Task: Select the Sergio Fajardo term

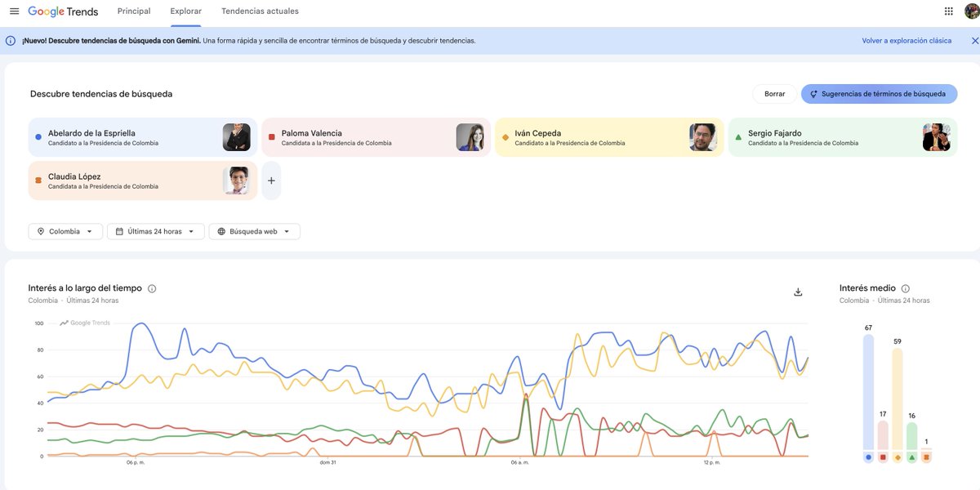Action: [x=843, y=137]
